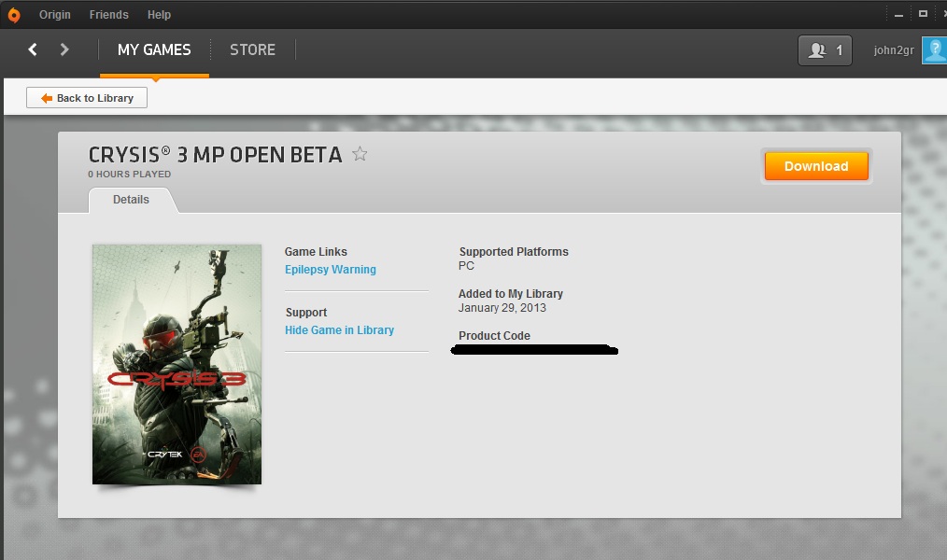
Task: Click the Origin logo icon
Action: 13,15
